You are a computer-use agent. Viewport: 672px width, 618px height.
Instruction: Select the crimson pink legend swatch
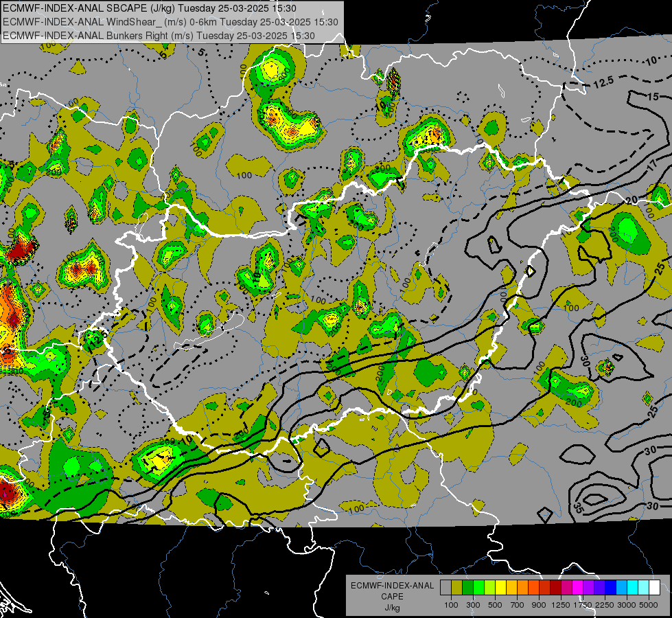[566, 588]
